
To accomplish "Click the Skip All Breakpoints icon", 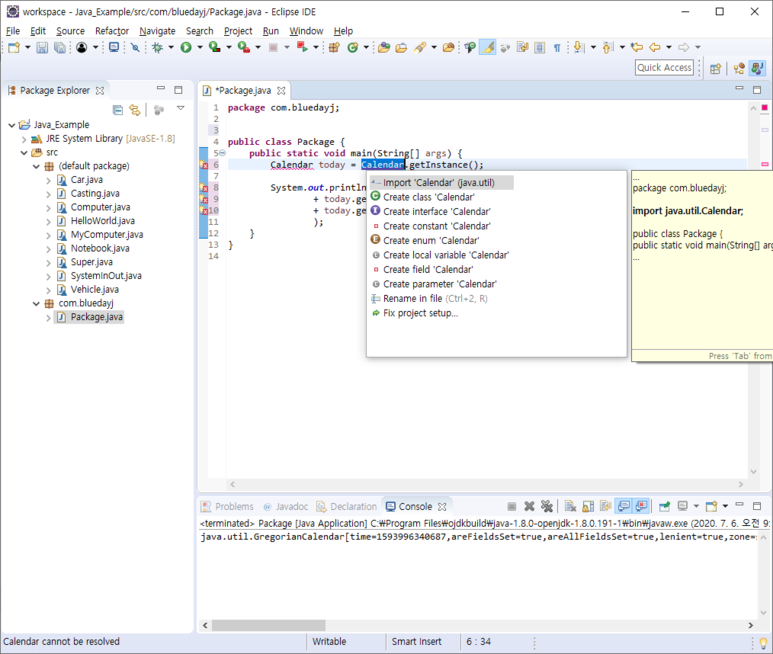I will coord(135,47).
